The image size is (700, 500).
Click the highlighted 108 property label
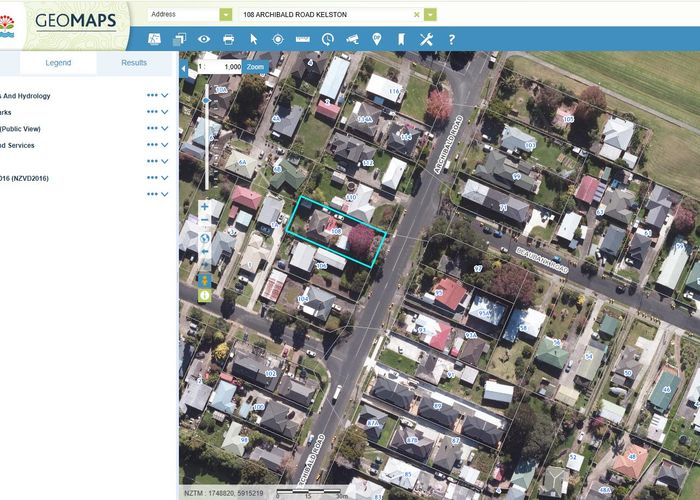coord(336,231)
